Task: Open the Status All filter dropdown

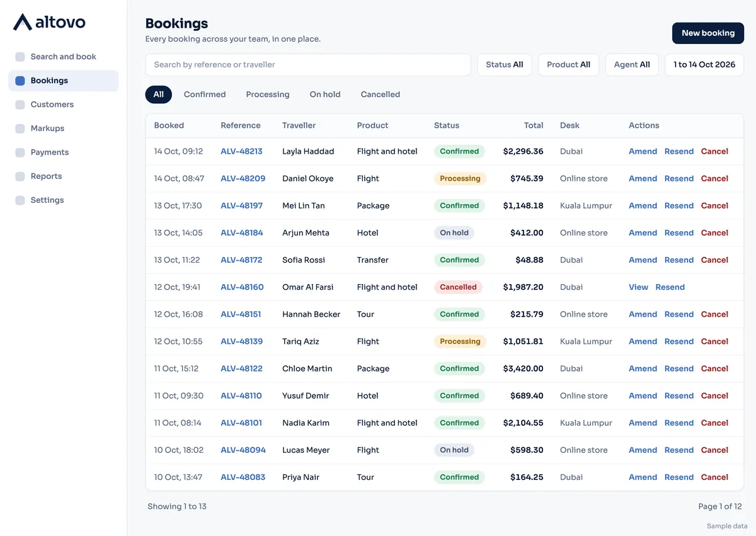Action: [505, 65]
